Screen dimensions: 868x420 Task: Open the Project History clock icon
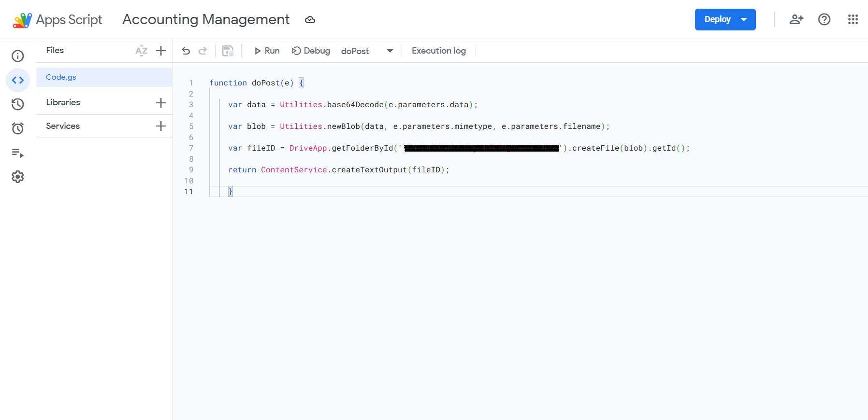click(x=18, y=104)
